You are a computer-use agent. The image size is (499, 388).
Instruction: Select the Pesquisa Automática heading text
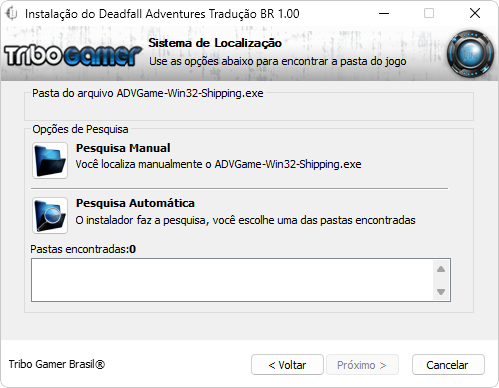[x=135, y=203]
